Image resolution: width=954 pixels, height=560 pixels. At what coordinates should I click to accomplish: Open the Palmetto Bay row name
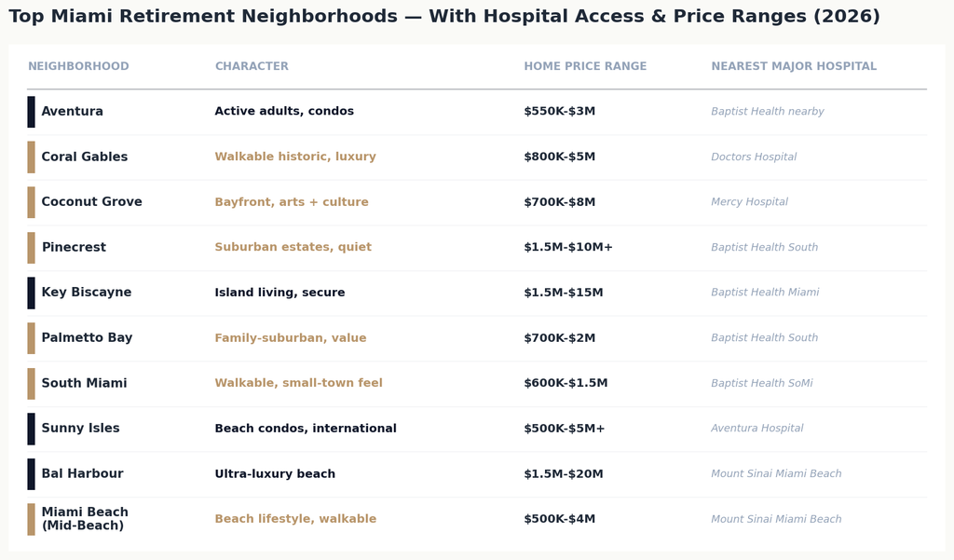87,338
